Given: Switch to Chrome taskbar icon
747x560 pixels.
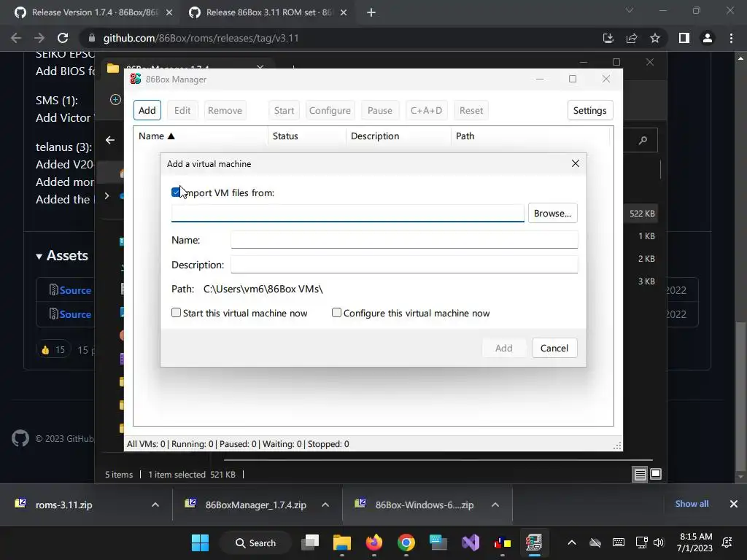Looking at the screenshot, I should [406, 542].
